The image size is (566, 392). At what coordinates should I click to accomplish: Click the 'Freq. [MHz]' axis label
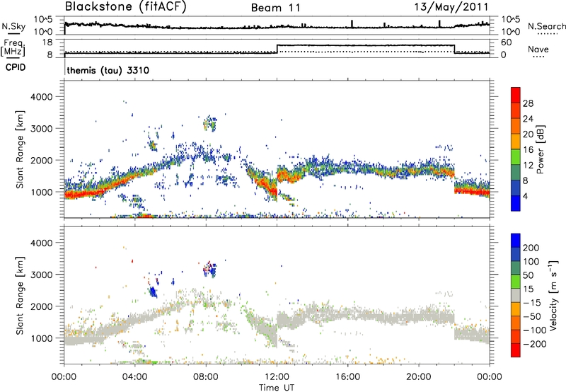(x=13, y=47)
